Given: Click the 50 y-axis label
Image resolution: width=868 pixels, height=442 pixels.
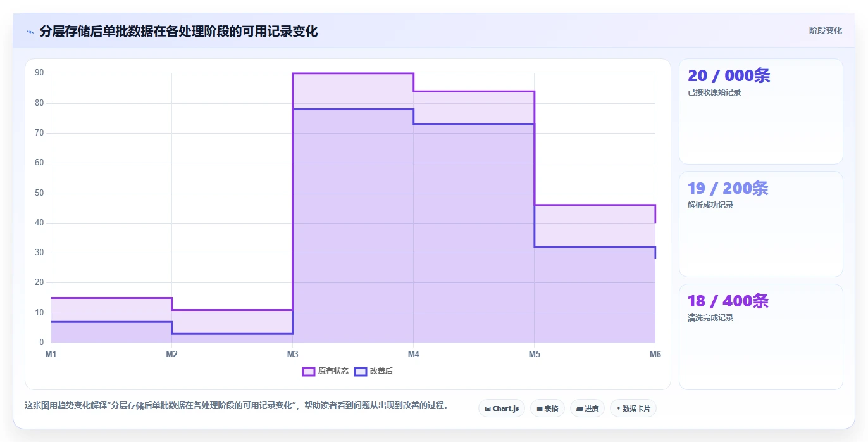Looking at the screenshot, I should click(39, 193).
